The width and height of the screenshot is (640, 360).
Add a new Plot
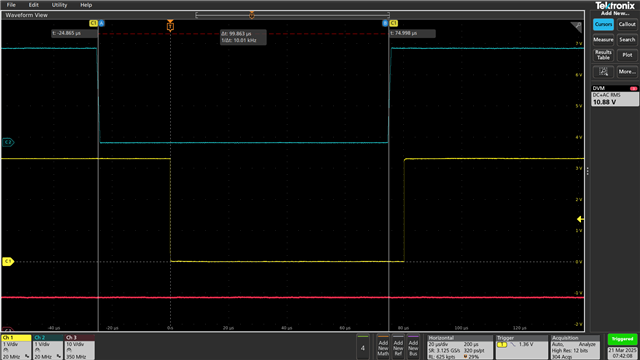pos(627,55)
